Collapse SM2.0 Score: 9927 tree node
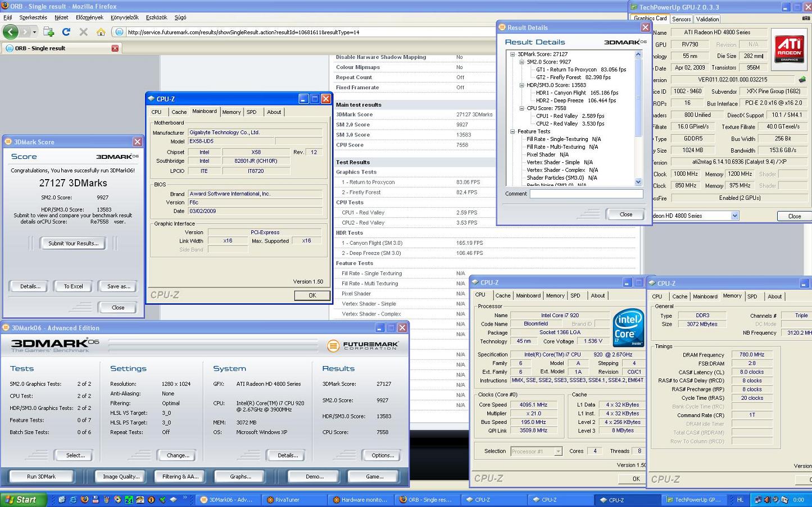 [x=521, y=62]
